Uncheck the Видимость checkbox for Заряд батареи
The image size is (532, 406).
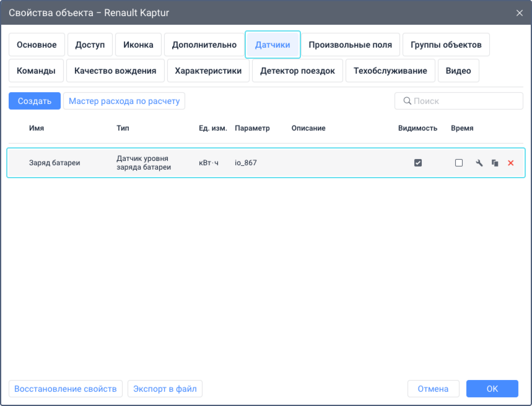click(x=418, y=163)
